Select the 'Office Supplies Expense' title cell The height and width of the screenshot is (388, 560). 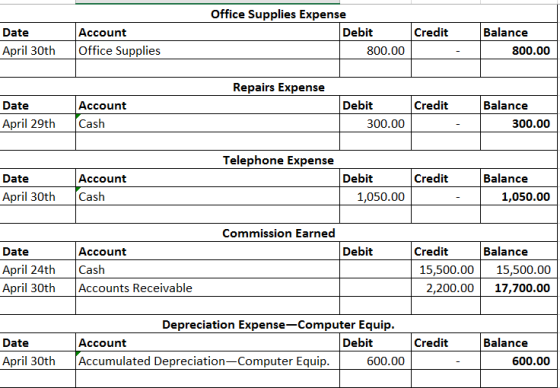click(x=278, y=14)
